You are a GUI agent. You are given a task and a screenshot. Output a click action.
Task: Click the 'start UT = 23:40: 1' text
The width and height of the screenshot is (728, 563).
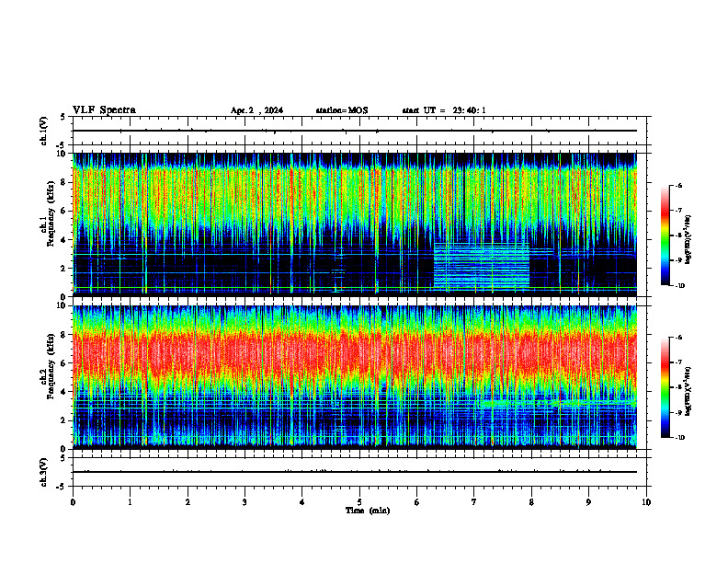(x=444, y=110)
